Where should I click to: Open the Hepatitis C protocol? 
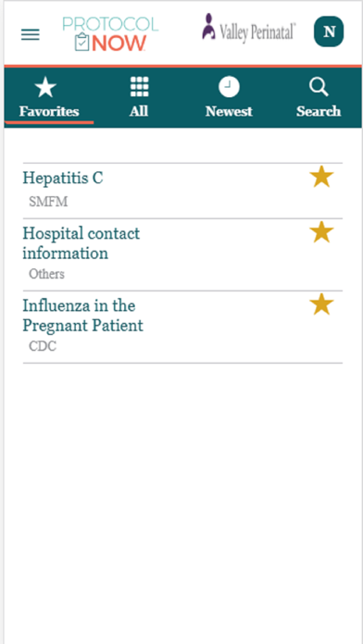pyautogui.click(x=63, y=178)
